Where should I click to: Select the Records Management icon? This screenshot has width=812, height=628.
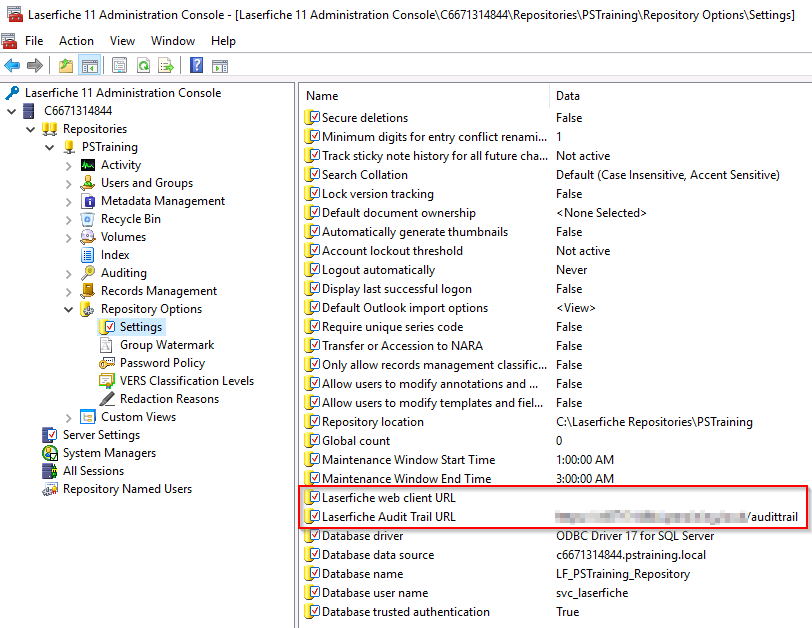pos(88,291)
